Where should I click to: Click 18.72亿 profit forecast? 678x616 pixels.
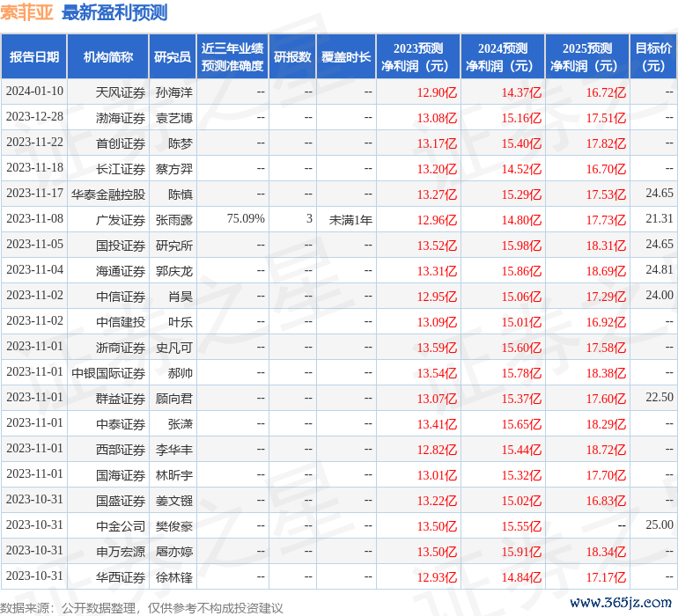tap(606, 450)
